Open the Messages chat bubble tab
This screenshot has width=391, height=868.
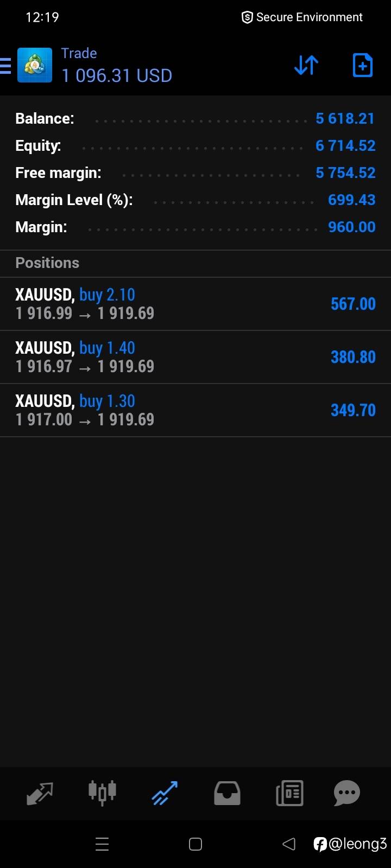point(347,793)
